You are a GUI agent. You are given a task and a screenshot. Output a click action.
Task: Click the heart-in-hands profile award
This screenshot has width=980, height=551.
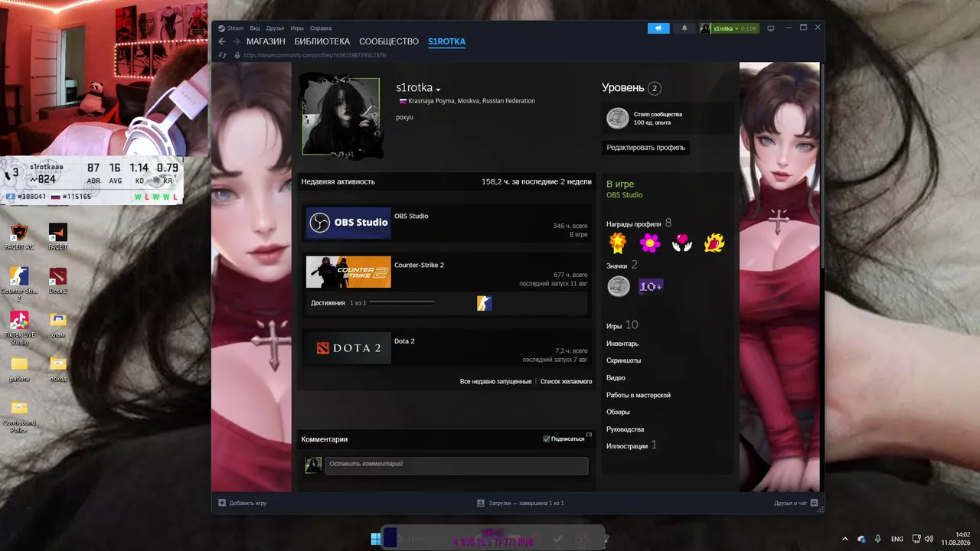[x=682, y=243]
